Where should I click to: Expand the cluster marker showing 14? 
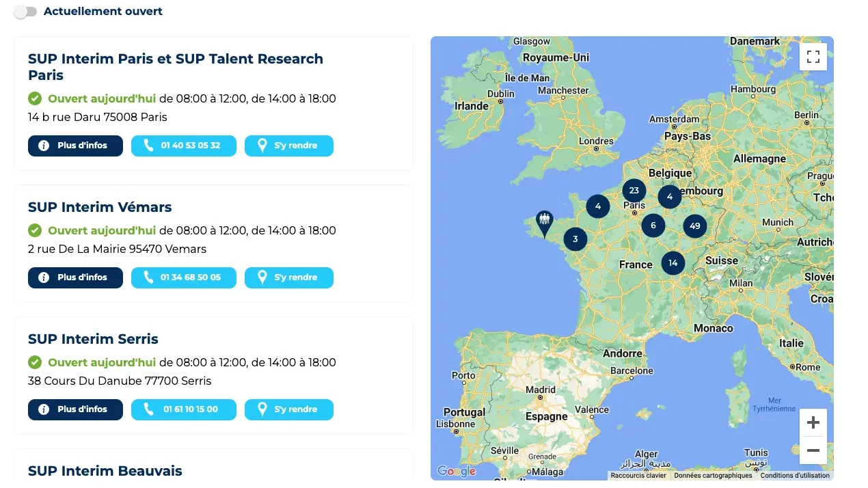(673, 262)
